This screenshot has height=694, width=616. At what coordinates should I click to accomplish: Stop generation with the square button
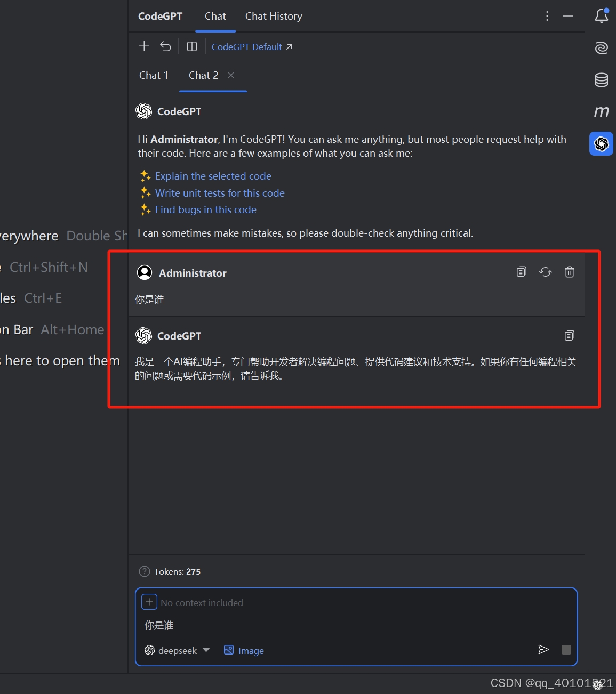pos(566,650)
